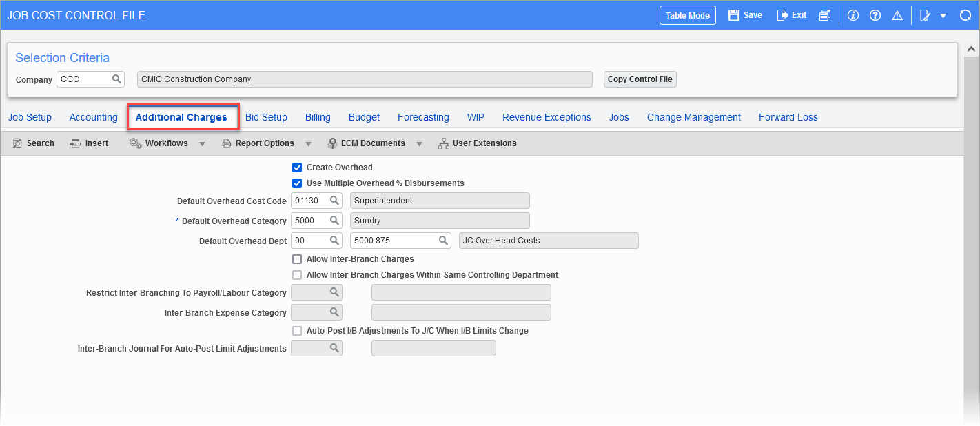Open the print/report output icon on title bar
Screen dimensions: 980x426
point(825,14)
